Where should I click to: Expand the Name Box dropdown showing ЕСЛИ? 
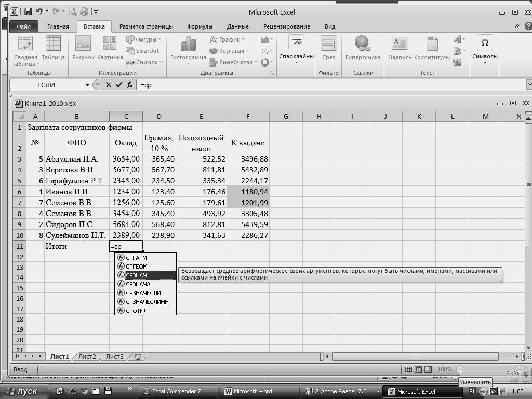point(87,85)
